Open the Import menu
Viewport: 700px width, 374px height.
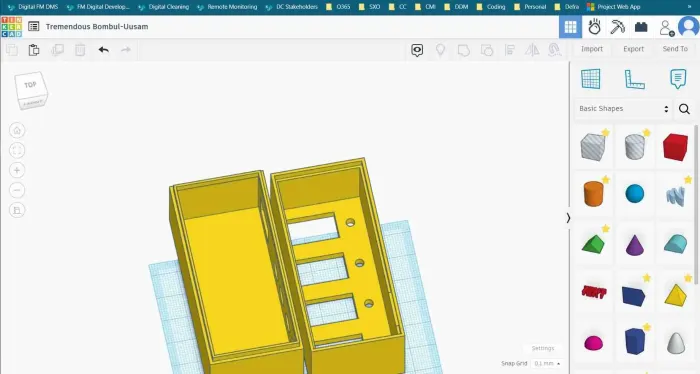point(592,49)
